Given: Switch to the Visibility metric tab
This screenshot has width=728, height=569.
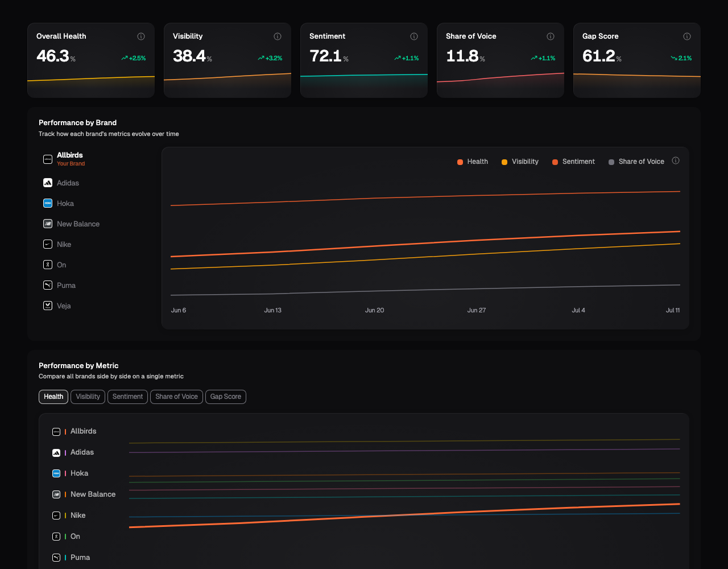Looking at the screenshot, I should 88,397.
